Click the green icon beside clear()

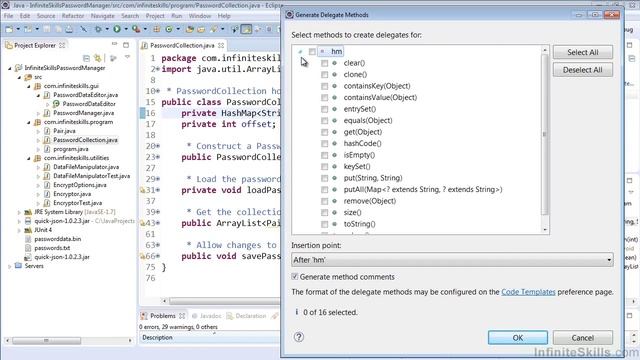(x=335, y=63)
